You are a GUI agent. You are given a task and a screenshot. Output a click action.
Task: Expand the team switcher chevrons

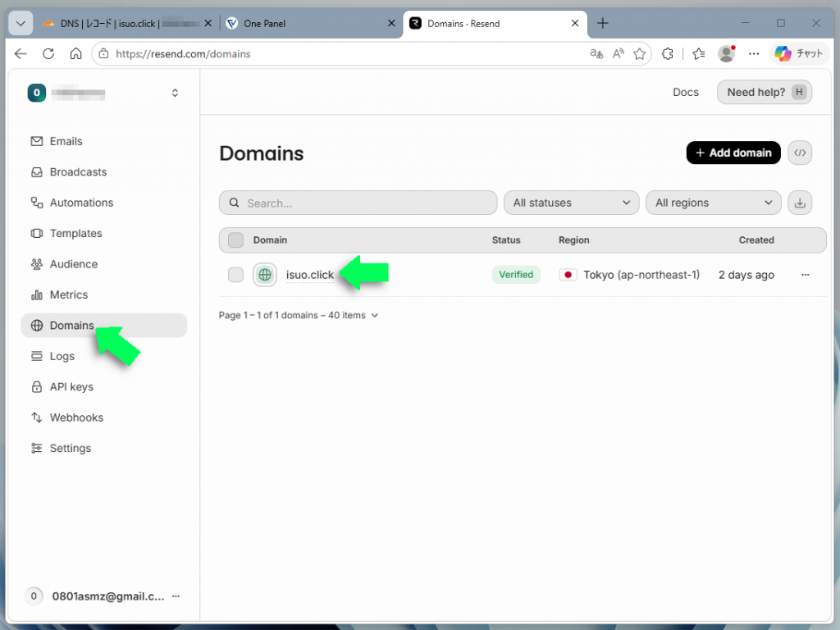coord(175,94)
